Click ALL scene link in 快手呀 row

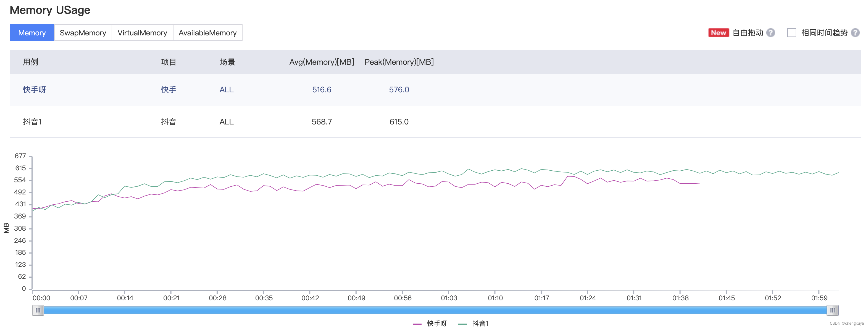tap(227, 90)
